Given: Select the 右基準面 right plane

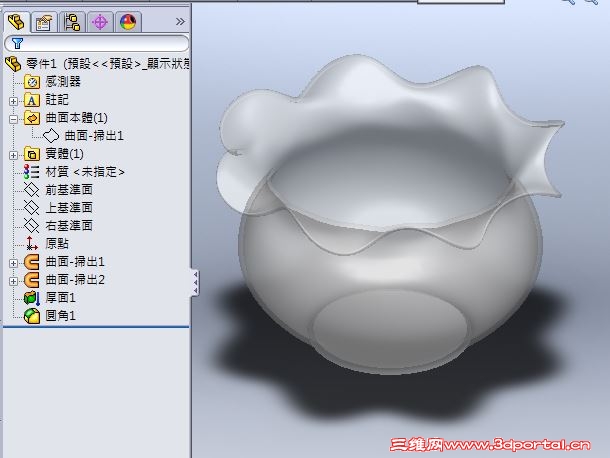Looking at the screenshot, I should [x=69, y=225].
